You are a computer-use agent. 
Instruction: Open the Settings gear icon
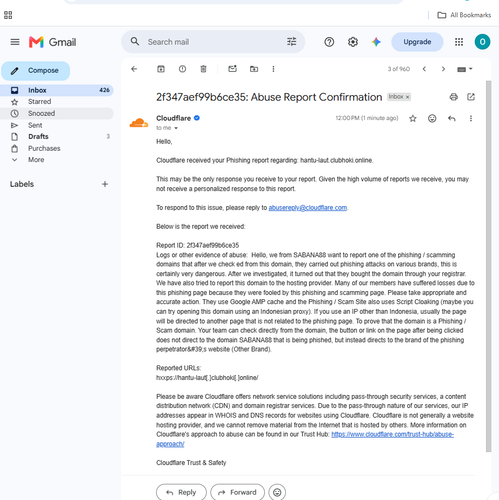coord(353,42)
